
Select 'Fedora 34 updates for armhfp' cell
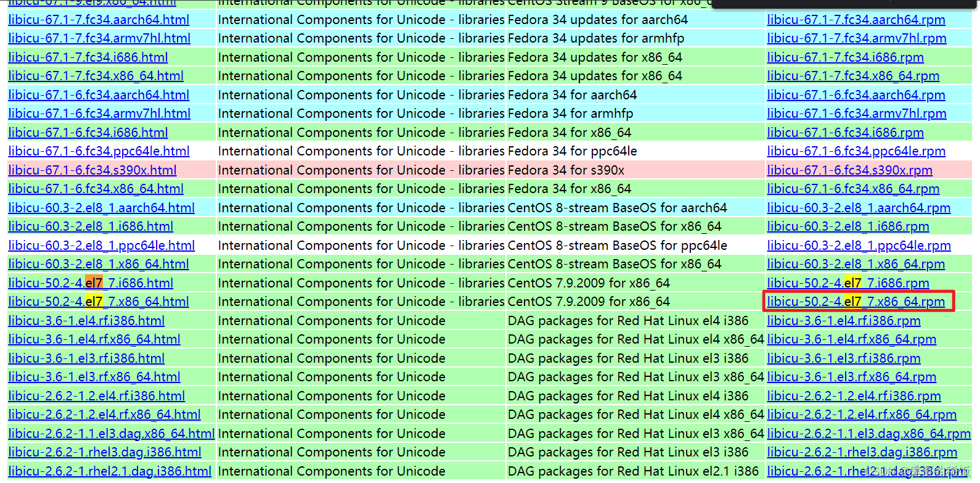[x=596, y=38]
